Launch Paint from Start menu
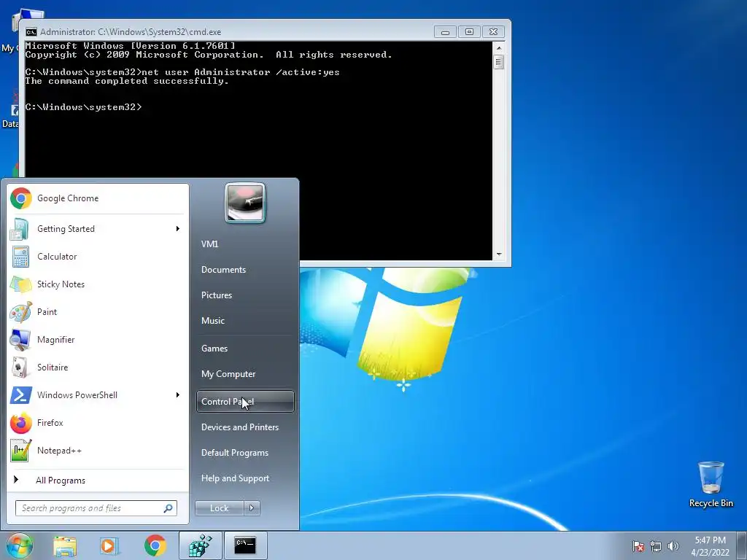 [97, 312]
